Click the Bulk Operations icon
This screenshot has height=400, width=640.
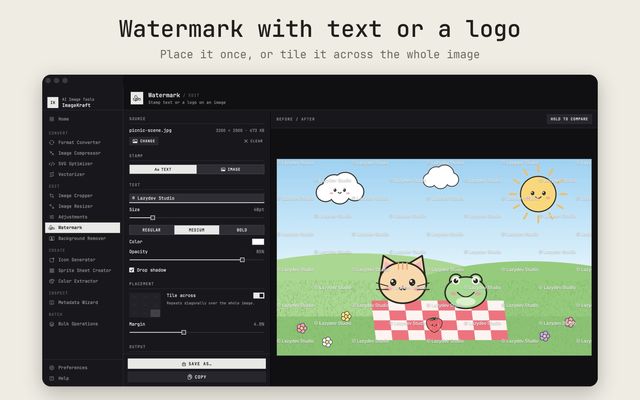(52, 324)
